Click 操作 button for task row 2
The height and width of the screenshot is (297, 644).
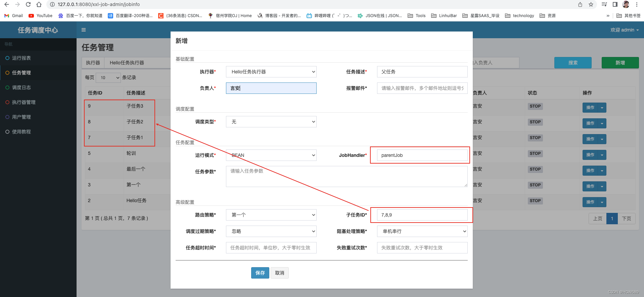pyautogui.click(x=590, y=202)
